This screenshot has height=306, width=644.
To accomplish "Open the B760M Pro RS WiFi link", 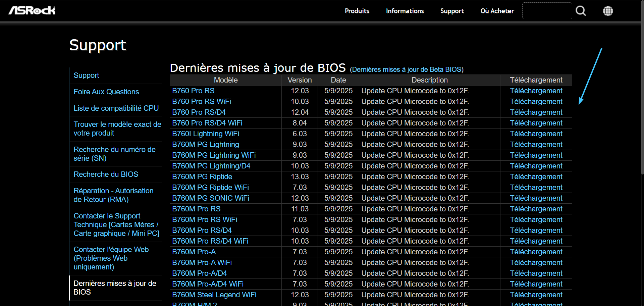I will pyautogui.click(x=205, y=220).
